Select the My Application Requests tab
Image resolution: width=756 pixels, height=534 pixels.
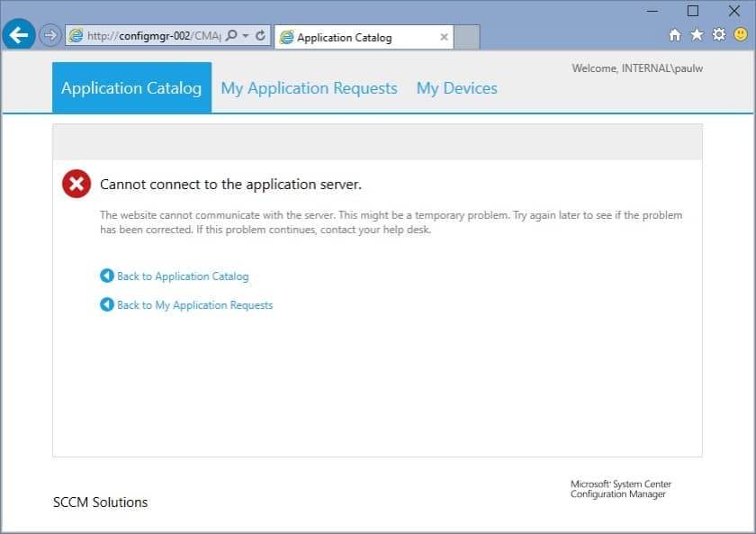(309, 87)
